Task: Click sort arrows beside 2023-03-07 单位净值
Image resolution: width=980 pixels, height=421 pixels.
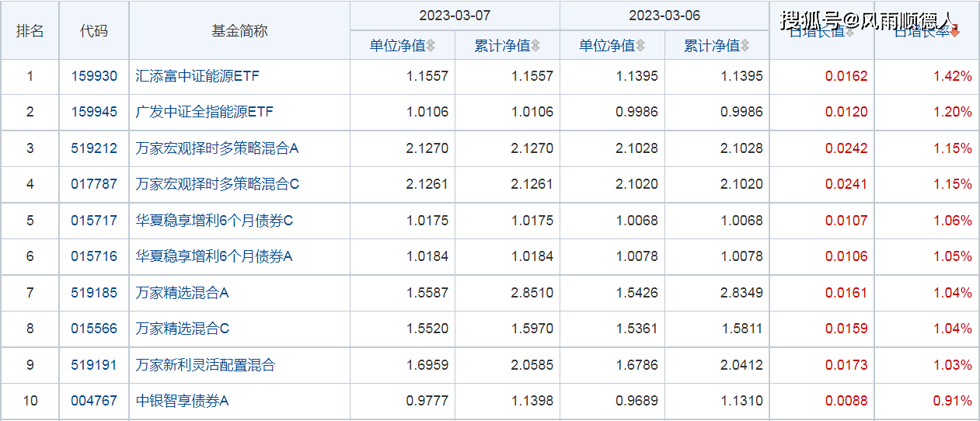Action: (x=431, y=46)
